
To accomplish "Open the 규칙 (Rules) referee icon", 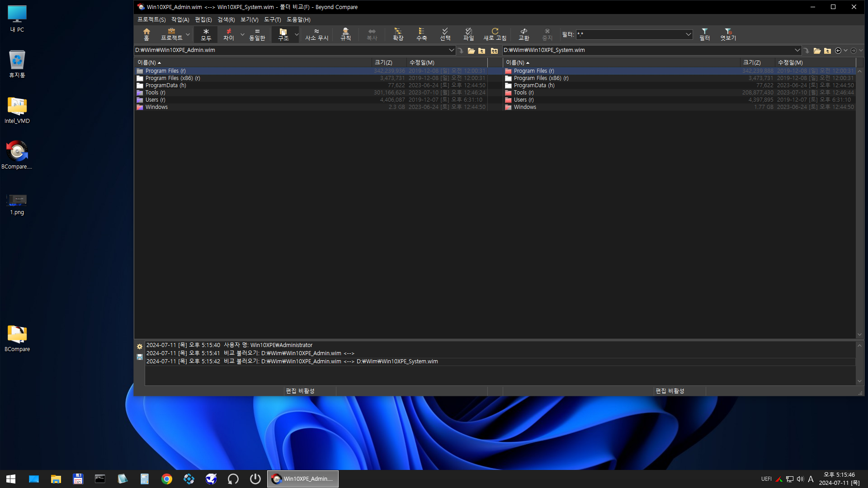I will [x=345, y=34].
